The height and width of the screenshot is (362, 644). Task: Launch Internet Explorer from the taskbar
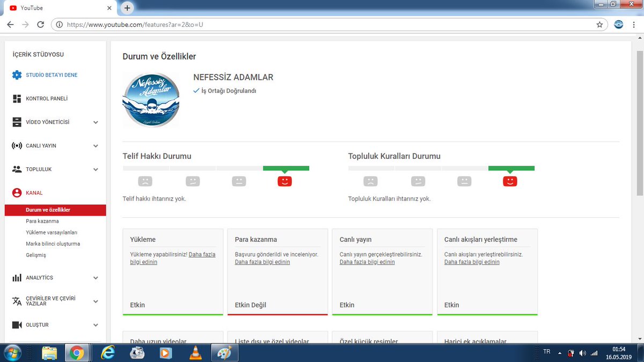click(x=108, y=353)
